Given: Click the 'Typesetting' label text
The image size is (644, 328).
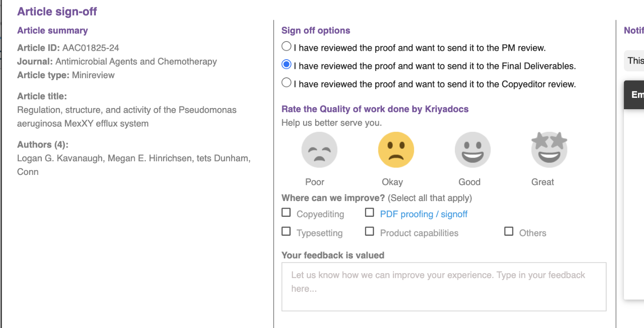Looking at the screenshot, I should pyautogui.click(x=320, y=233).
